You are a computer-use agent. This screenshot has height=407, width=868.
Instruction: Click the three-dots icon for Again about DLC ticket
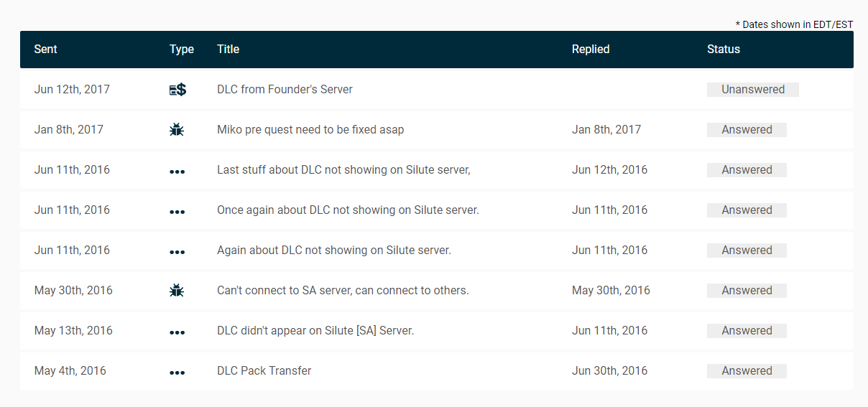(x=177, y=252)
